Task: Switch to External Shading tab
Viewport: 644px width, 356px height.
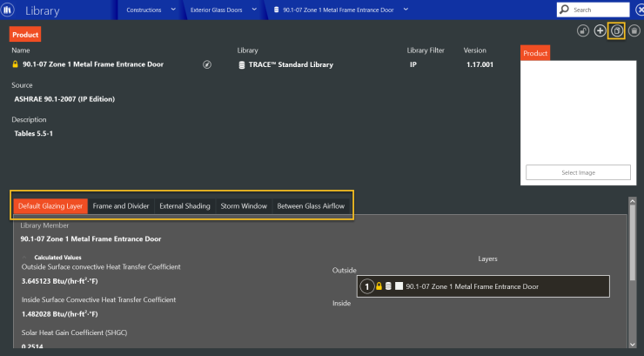Action: [184, 206]
